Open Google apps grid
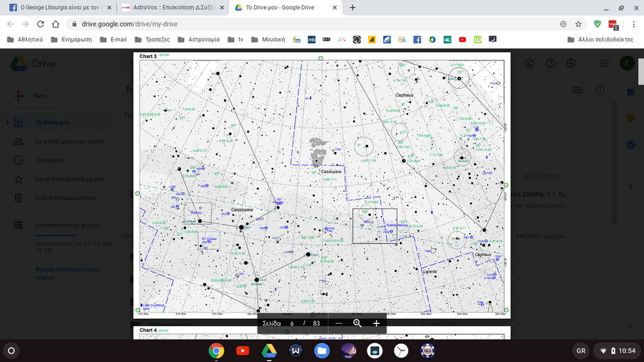Image resolution: width=644 pixels, height=362 pixels. tap(605, 63)
